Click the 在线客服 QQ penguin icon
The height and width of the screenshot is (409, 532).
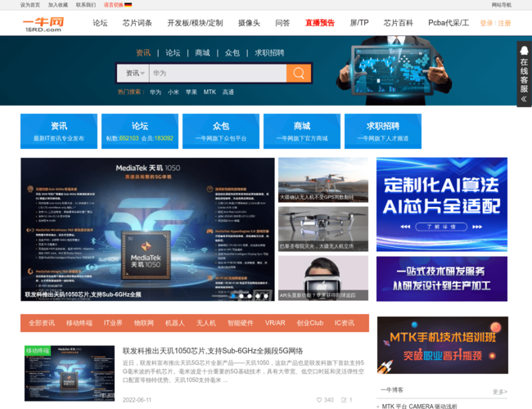524,50
